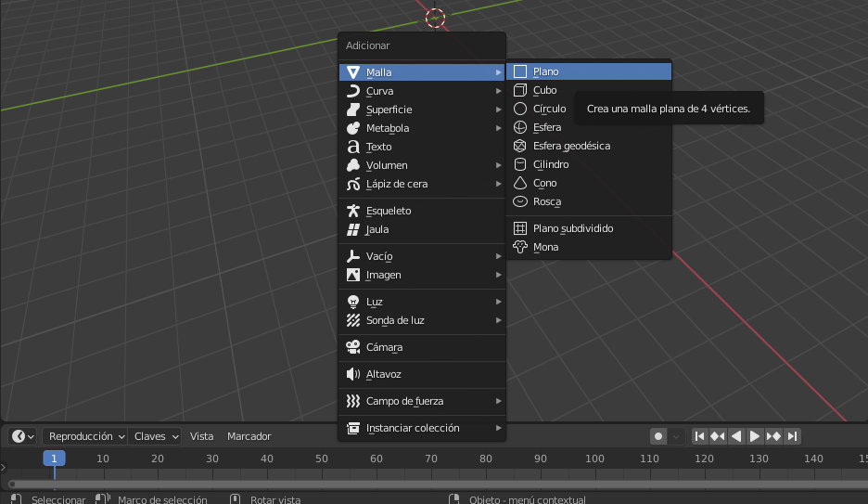
Task: Open the Vista timeline menu
Action: (x=201, y=436)
